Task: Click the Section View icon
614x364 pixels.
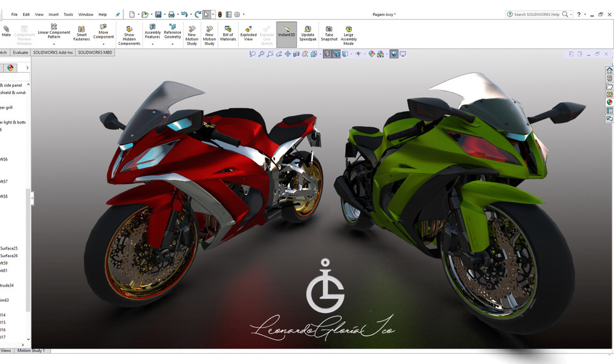Action: pos(296,54)
